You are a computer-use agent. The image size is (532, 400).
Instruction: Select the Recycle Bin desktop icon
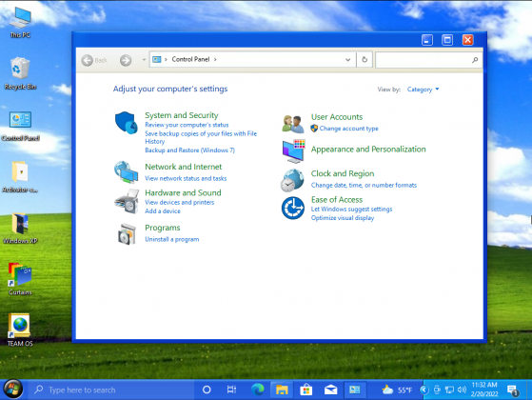(x=20, y=73)
